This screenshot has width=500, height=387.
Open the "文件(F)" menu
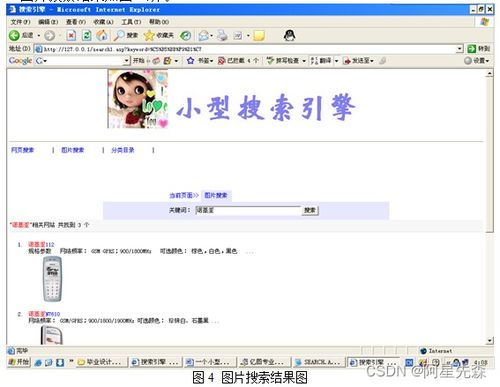[20, 22]
